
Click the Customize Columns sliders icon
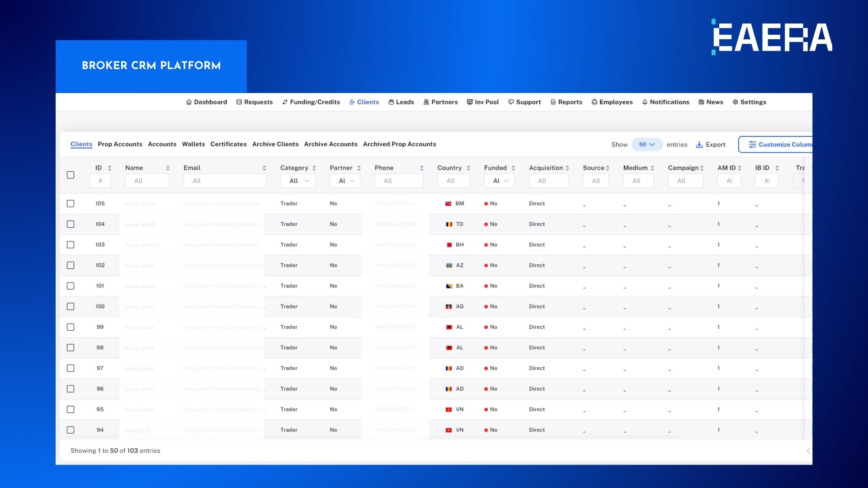[x=752, y=145]
